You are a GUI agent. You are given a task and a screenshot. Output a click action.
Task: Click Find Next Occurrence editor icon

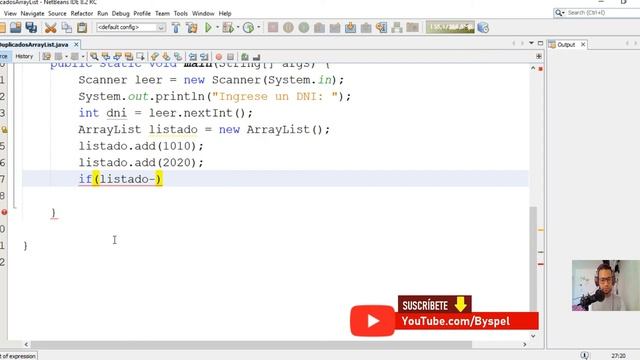(x=118, y=56)
